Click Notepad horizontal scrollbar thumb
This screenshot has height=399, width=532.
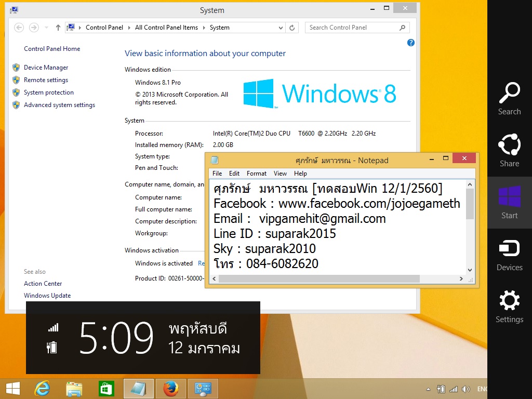click(319, 278)
